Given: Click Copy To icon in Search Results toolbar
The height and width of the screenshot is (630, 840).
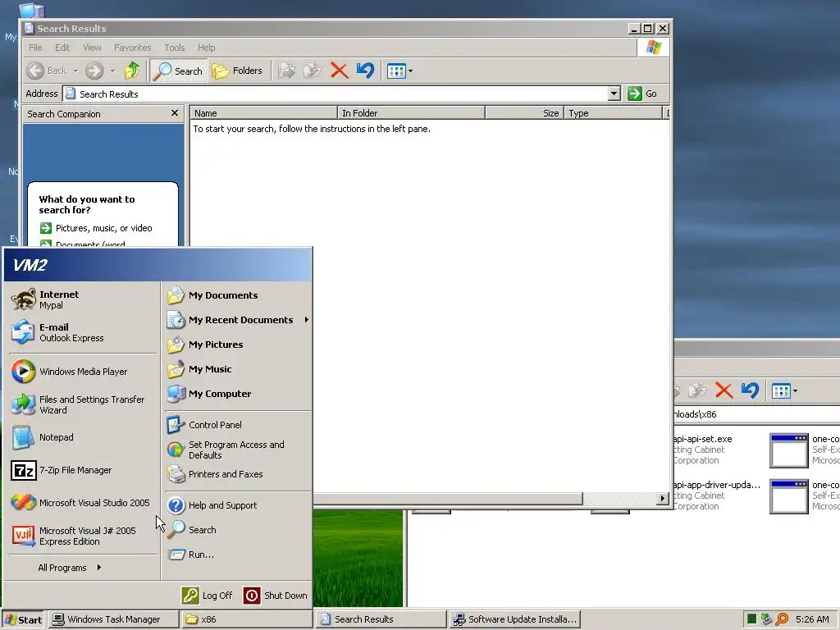Looking at the screenshot, I should (x=313, y=71).
